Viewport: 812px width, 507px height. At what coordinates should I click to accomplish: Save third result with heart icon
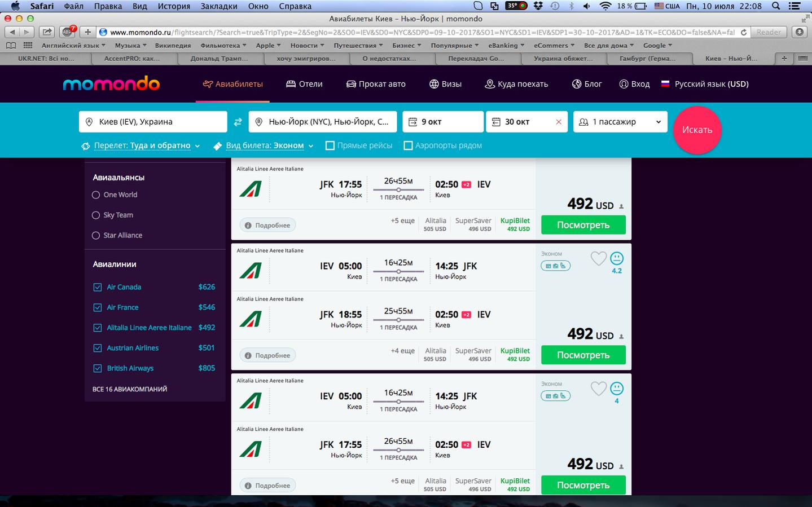click(x=598, y=389)
